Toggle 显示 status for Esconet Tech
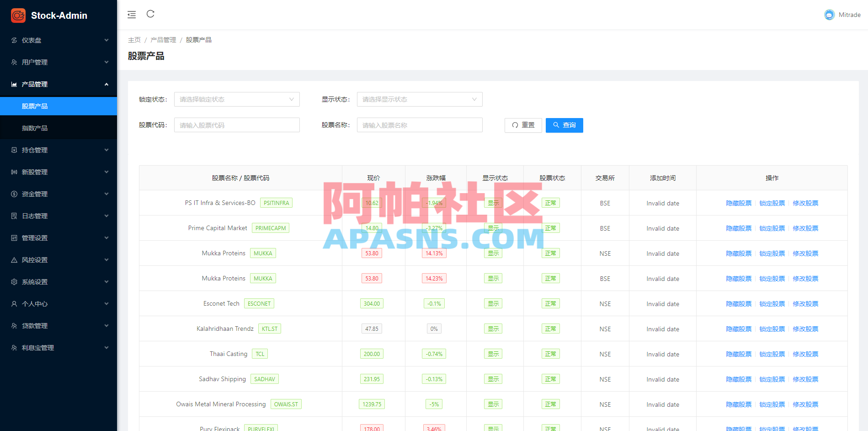Viewport: 868px width, 431px height. point(493,303)
